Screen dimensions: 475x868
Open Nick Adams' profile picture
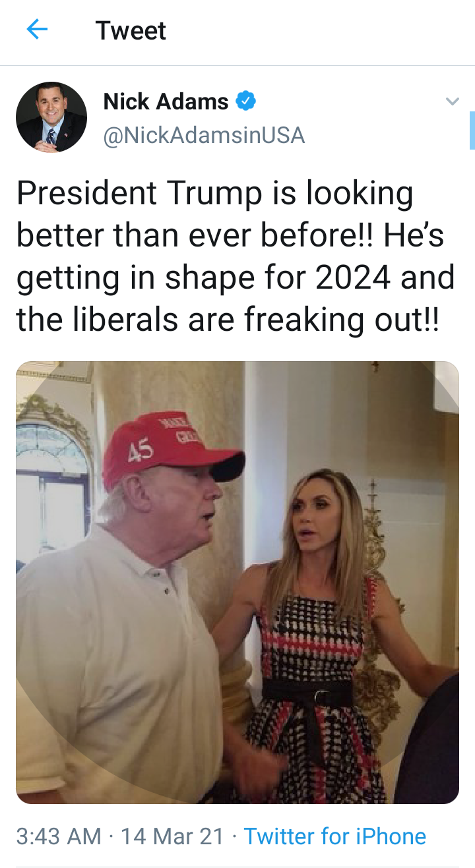(x=51, y=117)
